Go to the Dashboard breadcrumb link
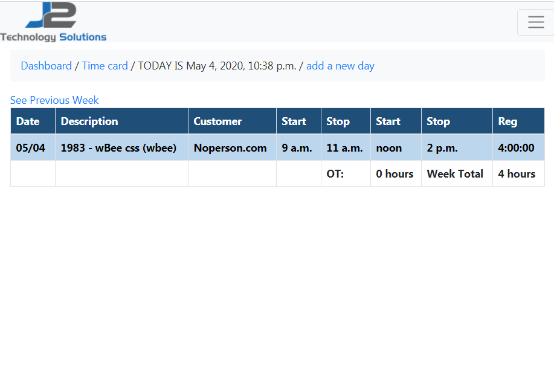Viewport: 554px width, 392px height. pyautogui.click(x=47, y=66)
